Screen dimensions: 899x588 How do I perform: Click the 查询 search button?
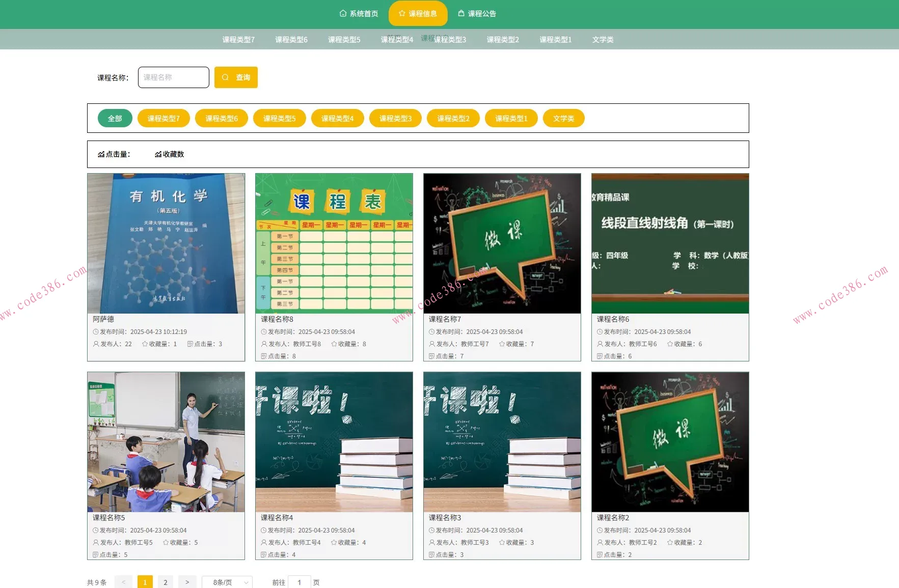(x=236, y=77)
